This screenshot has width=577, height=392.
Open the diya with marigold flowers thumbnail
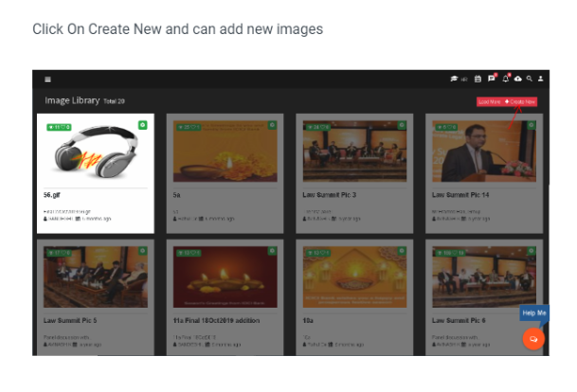225,151
